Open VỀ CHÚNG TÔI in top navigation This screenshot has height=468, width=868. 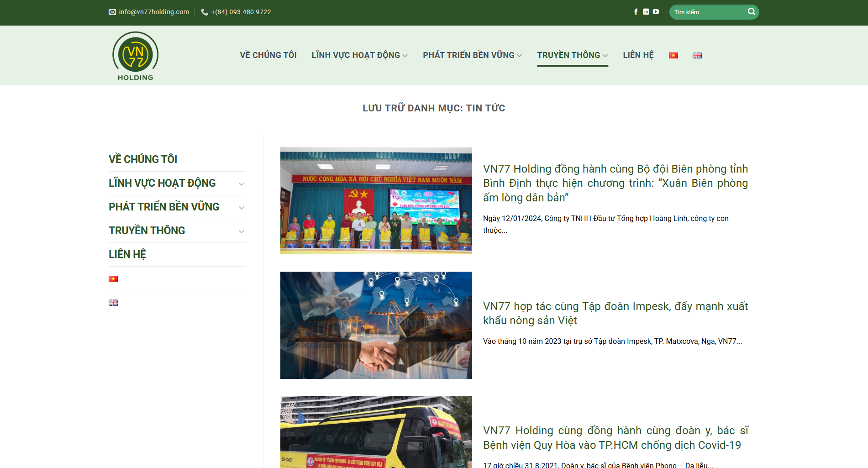coord(268,55)
